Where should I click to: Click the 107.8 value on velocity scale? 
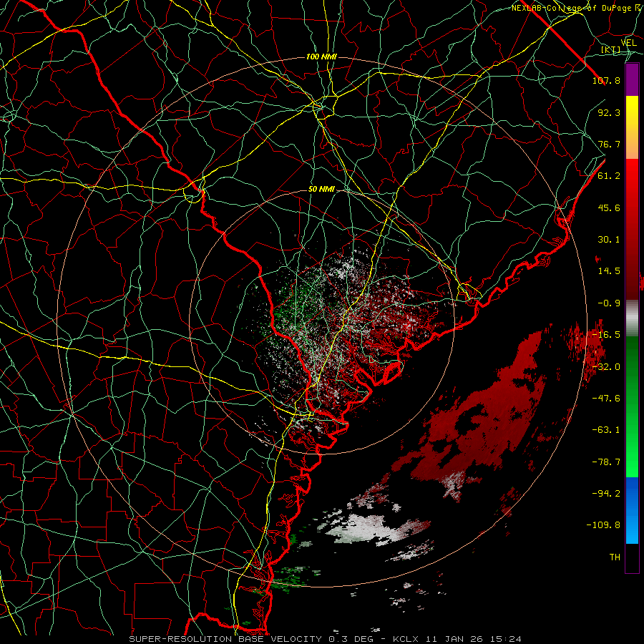(x=606, y=80)
